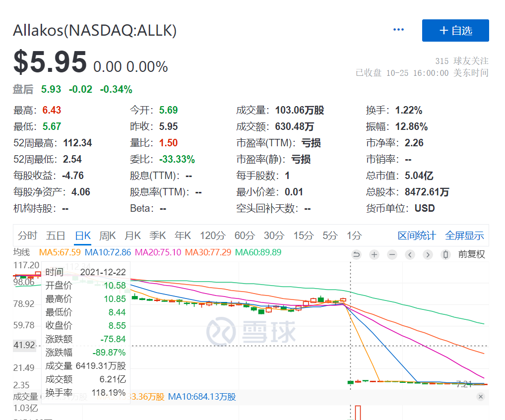
Task: Select the 月K chart tab
Action: pos(132,236)
